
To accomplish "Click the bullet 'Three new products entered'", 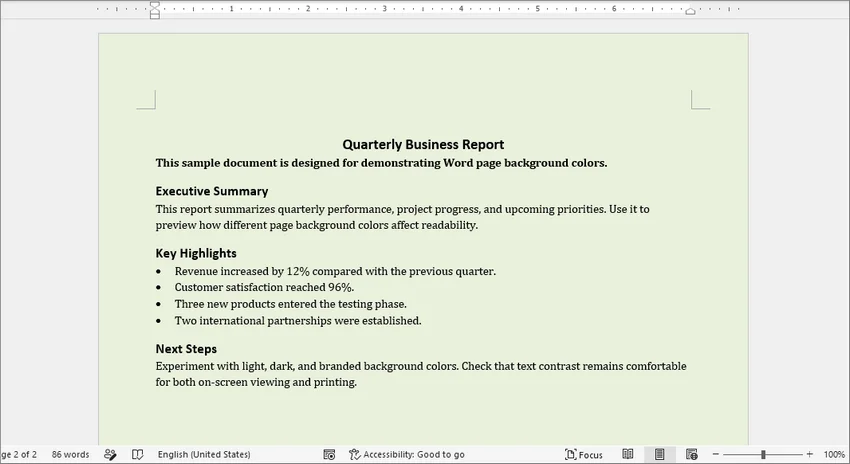I will (291, 304).
